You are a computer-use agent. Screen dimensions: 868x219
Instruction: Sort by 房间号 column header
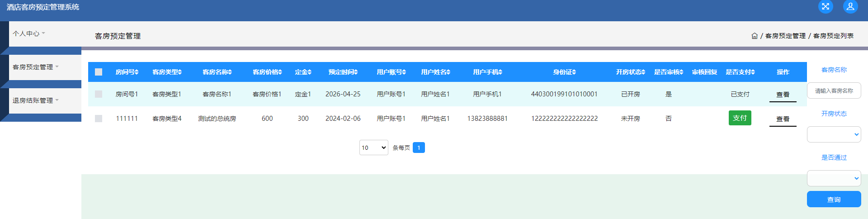[127, 72]
